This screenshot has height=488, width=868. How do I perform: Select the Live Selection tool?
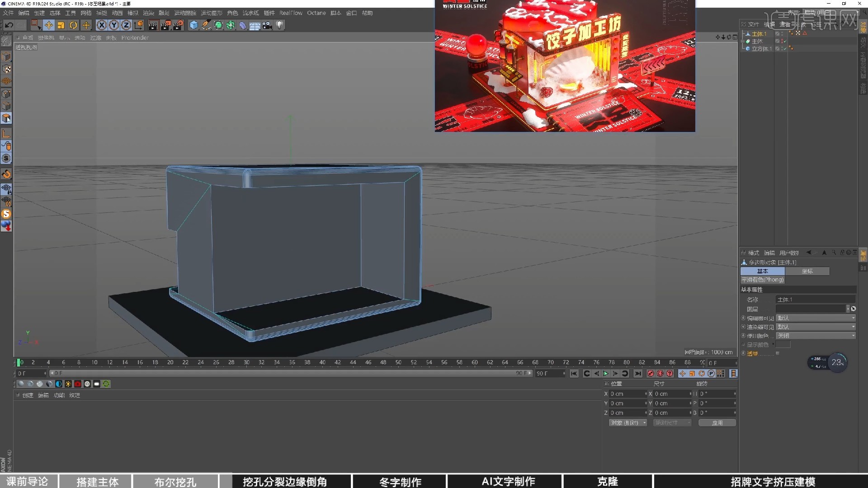[36, 25]
